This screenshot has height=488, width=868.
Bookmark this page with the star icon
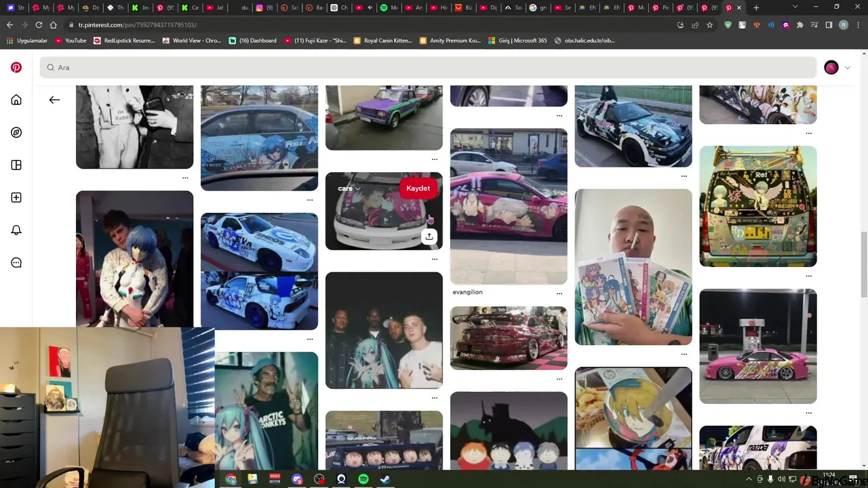click(x=709, y=24)
